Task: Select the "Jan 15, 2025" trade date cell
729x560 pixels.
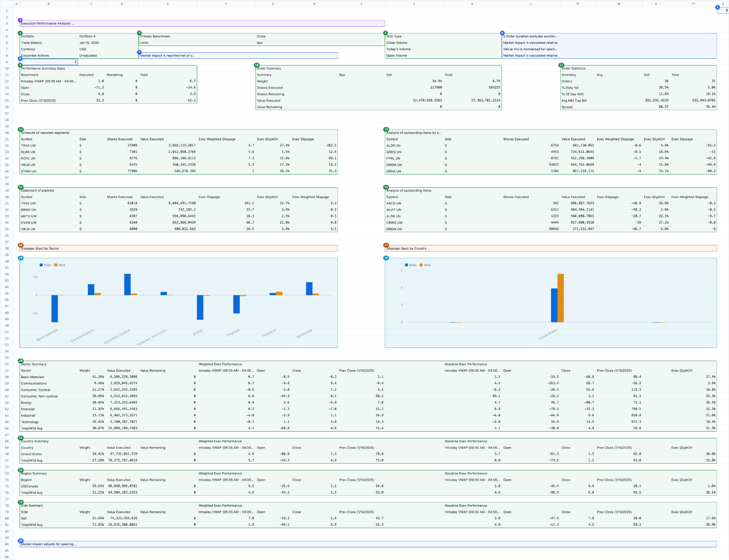Action: click(108, 43)
